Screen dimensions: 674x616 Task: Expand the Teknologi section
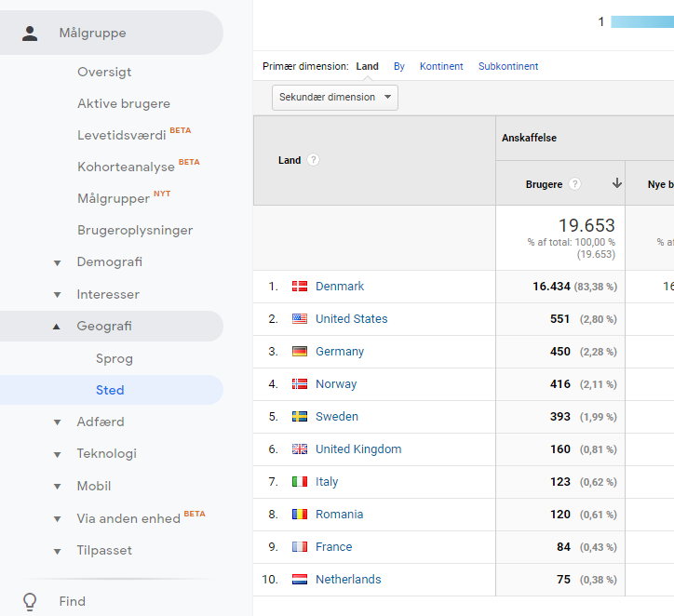(x=58, y=454)
